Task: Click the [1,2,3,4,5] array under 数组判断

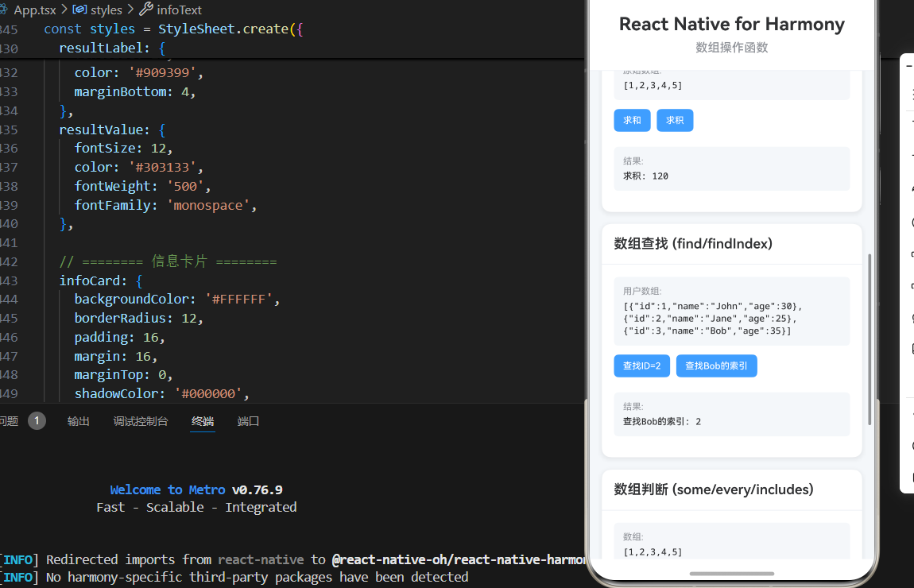Action: 653,552
